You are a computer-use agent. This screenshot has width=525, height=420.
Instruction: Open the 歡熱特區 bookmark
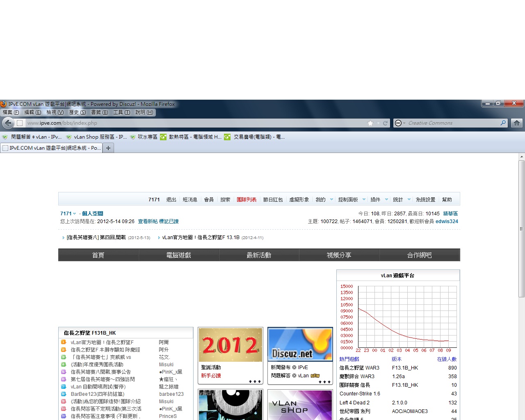pos(191,137)
